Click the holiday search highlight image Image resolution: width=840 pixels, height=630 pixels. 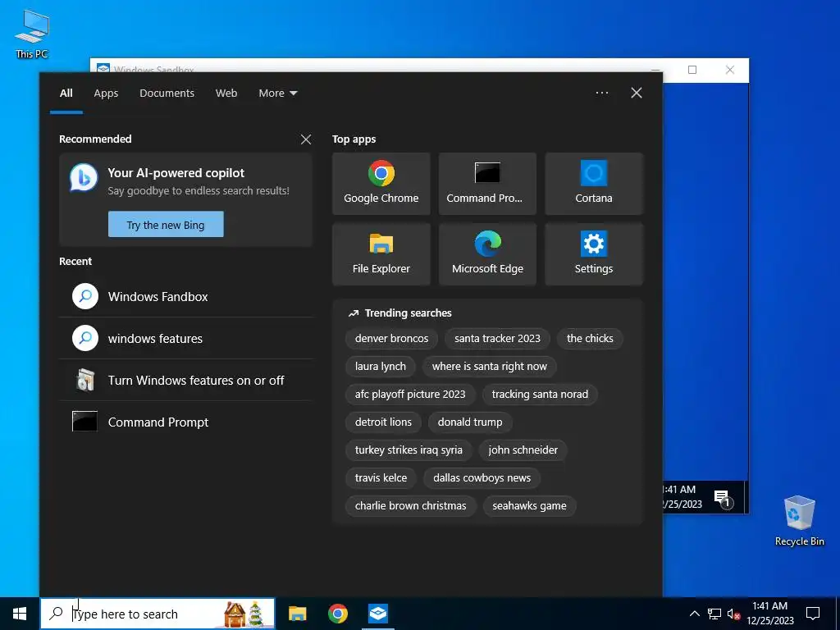[244, 614]
